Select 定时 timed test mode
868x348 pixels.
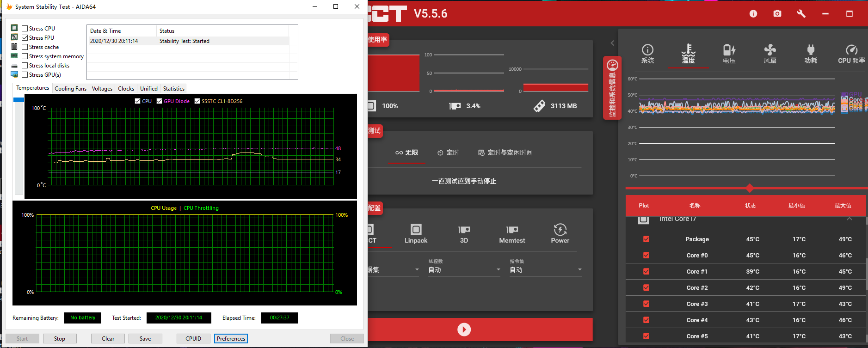(x=448, y=153)
